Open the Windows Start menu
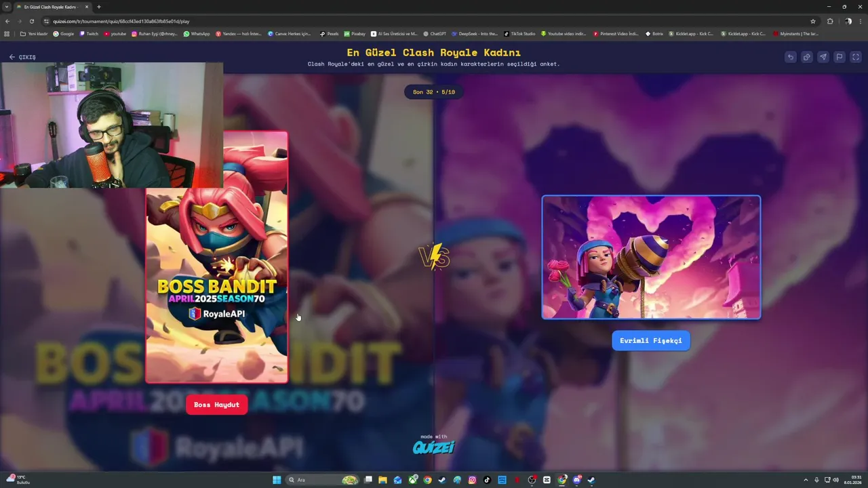The image size is (868, 488). pyautogui.click(x=277, y=480)
